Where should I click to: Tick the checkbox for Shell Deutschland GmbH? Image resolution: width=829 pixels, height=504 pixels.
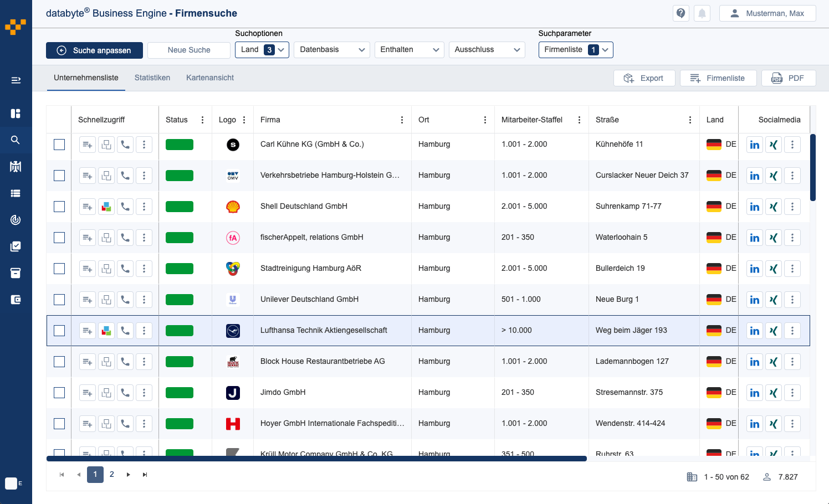tap(59, 207)
